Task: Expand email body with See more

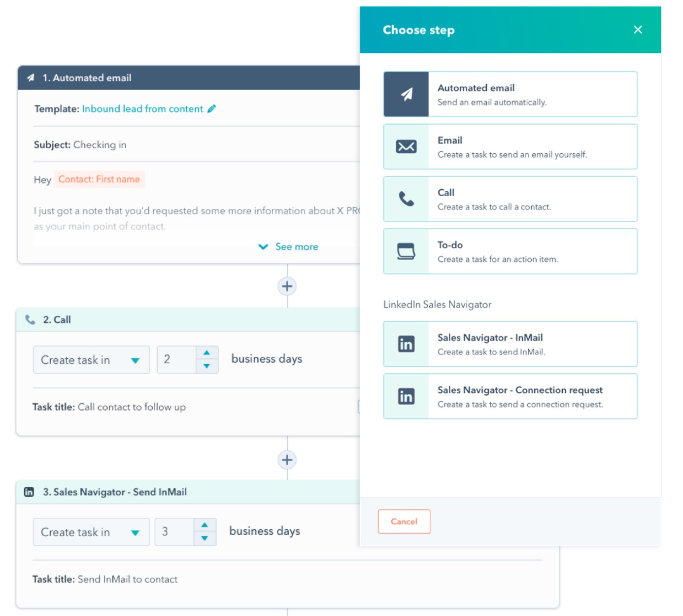Action: pyautogui.click(x=288, y=246)
